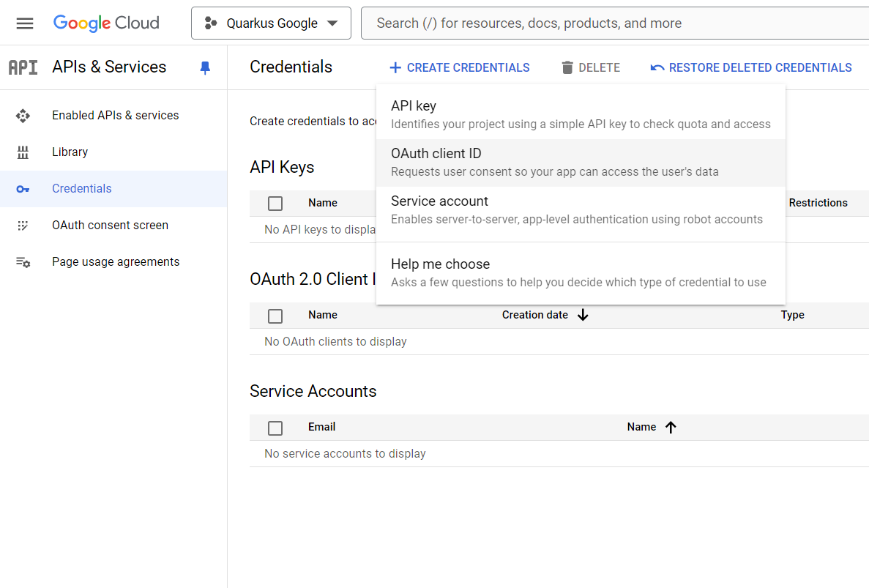This screenshot has width=869, height=588.
Task: Click the Google Cloud logo
Action: (x=106, y=23)
